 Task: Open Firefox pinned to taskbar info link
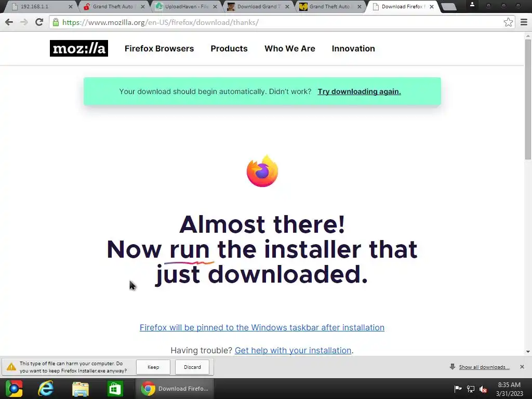(262, 327)
